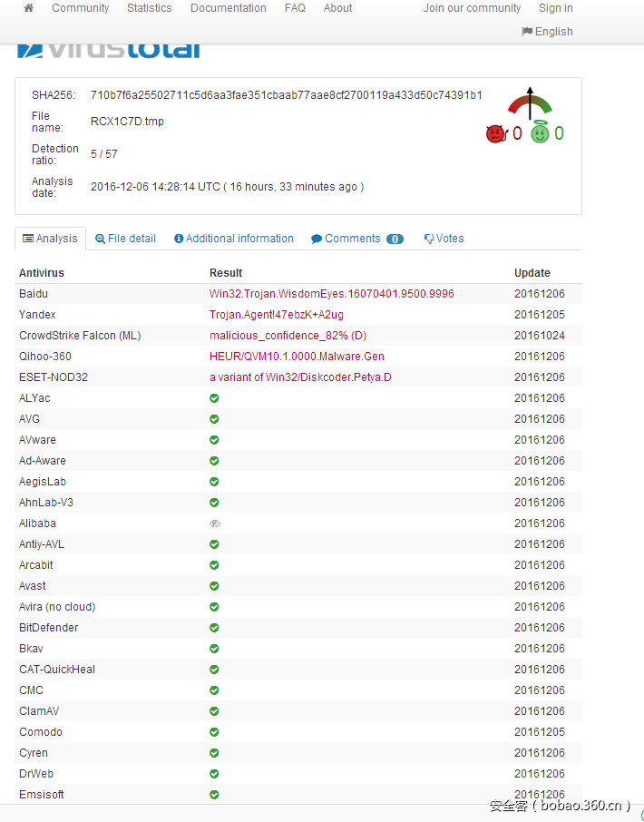
Task: Click ESET-NOD32 Diskcoder.Petya.D result
Action: 300,377
